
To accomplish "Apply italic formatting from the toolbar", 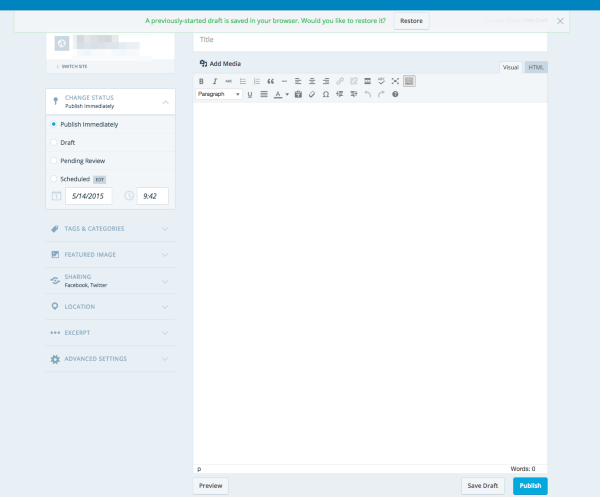I will click(215, 81).
